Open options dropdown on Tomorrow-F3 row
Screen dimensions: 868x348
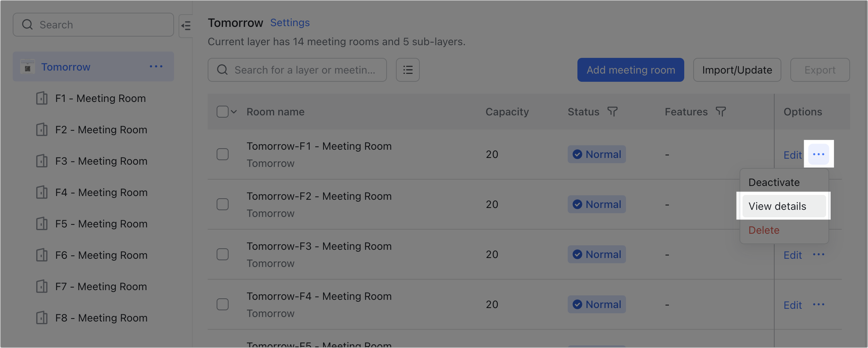pos(819,254)
